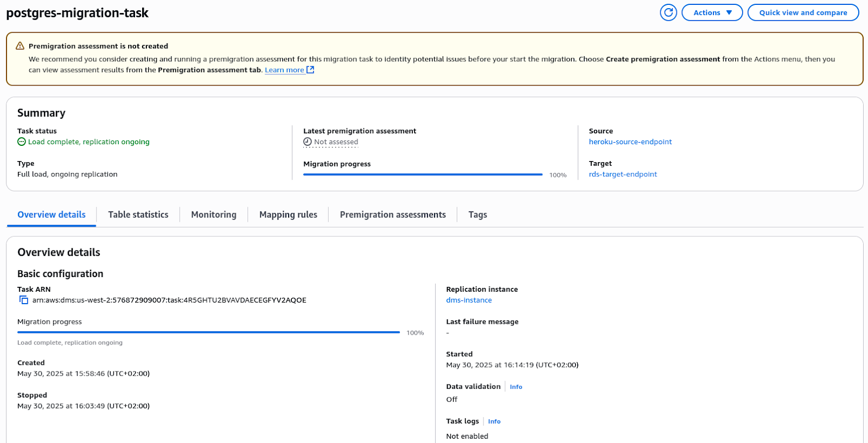Switch to the Table statistics tab
Viewport: 868px width, 443px height.
[x=138, y=215]
